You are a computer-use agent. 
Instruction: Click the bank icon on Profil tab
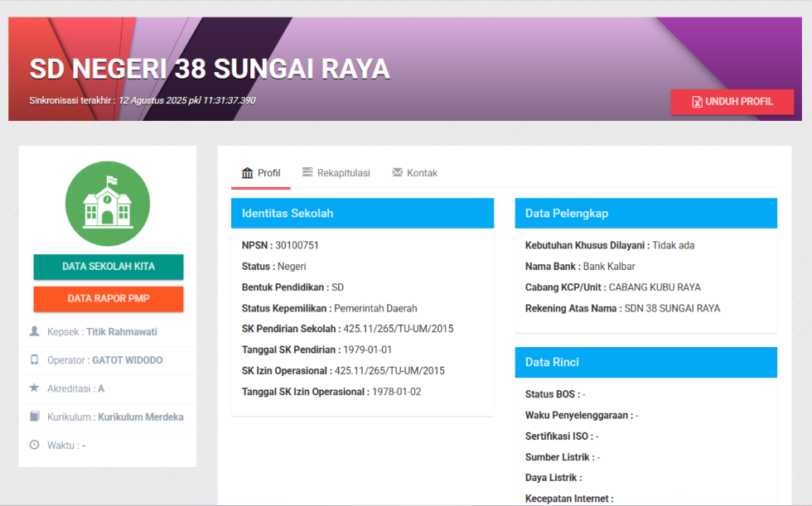tap(247, 173)
